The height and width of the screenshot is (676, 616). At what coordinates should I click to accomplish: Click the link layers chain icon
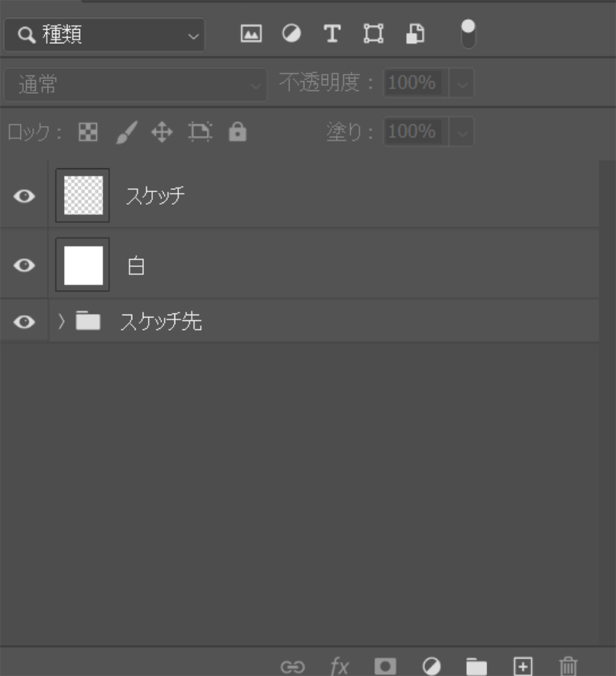(x=292, y=667)
